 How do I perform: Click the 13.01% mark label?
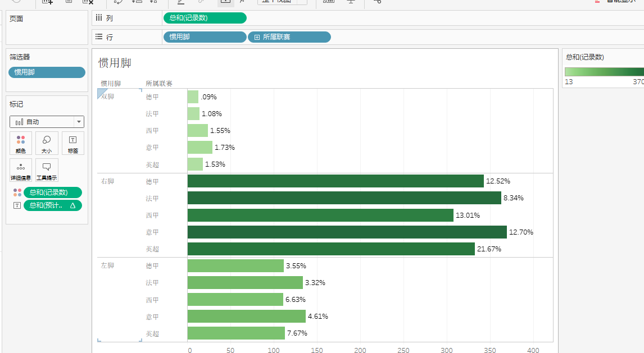468,216
